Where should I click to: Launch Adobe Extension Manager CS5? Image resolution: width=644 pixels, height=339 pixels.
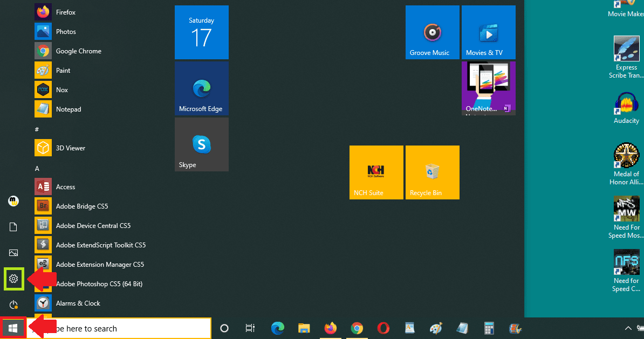90,264
